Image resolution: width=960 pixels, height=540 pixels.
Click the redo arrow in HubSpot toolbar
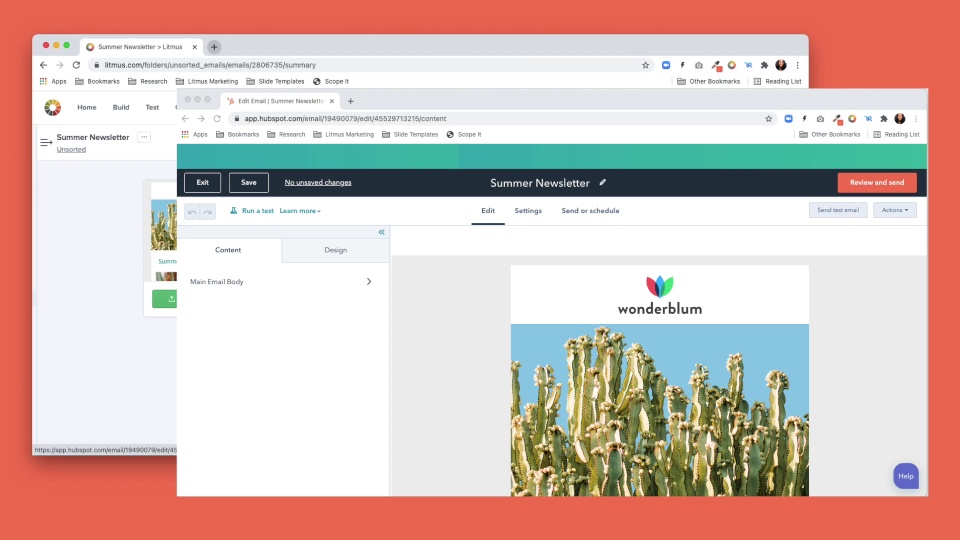208,211
